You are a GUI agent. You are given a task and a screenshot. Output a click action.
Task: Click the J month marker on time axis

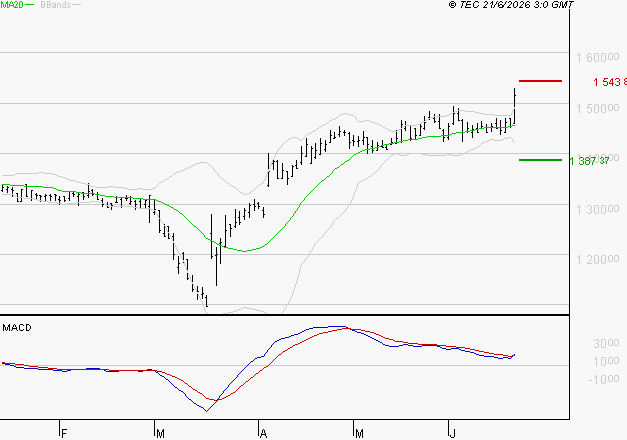[x=452, y=434]
